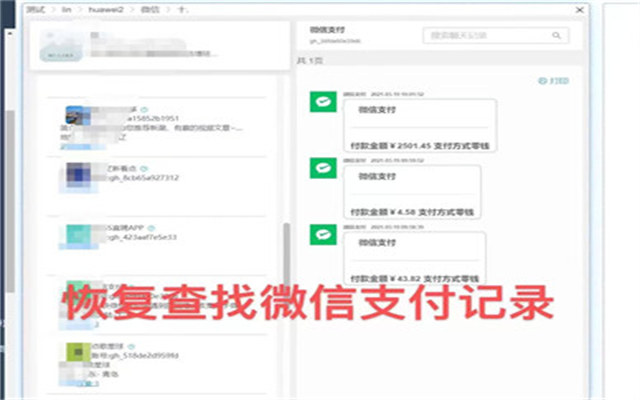Screen dimensions: 640x400
Task: Click verified badge icon next to gh_8cb65a927312 name
Action: pos(144,169)
